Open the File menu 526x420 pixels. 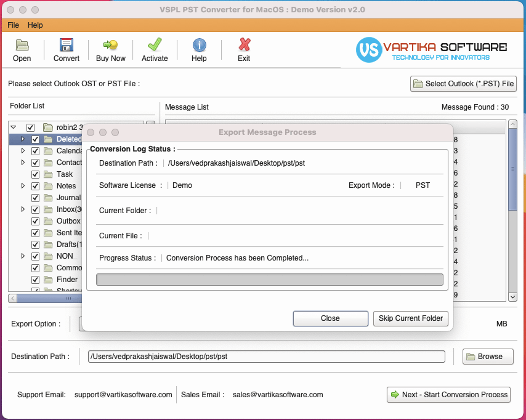point(13,25)
